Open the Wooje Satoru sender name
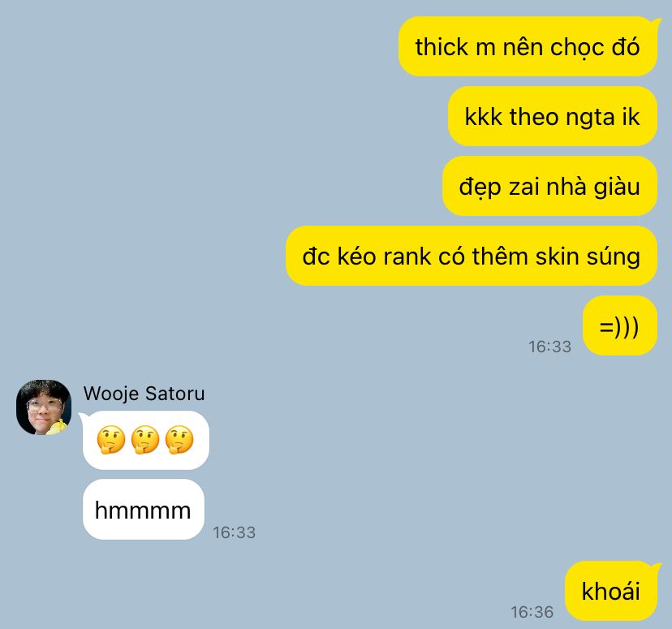 (144, 394)
